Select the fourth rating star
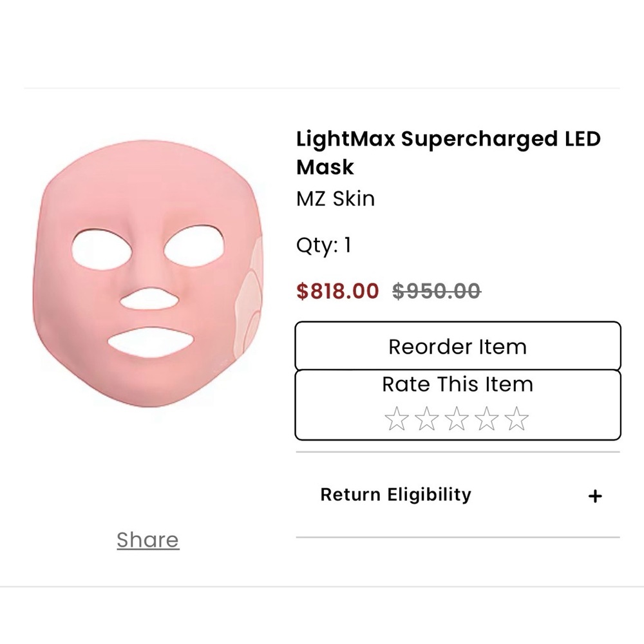 click(x=485, y=419)
